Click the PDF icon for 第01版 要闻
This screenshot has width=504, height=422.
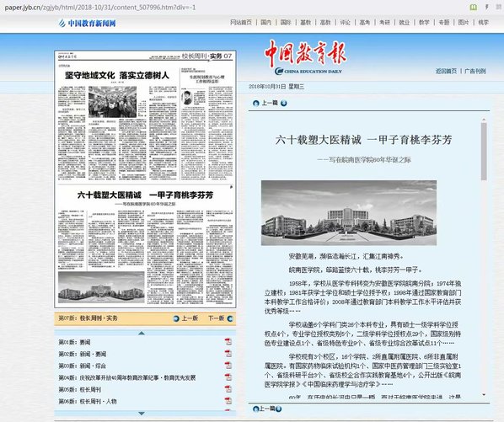[228, 341]
